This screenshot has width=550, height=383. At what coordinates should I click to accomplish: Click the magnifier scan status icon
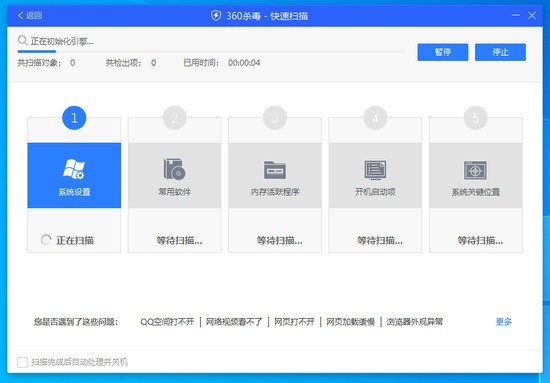pos(22,41)
